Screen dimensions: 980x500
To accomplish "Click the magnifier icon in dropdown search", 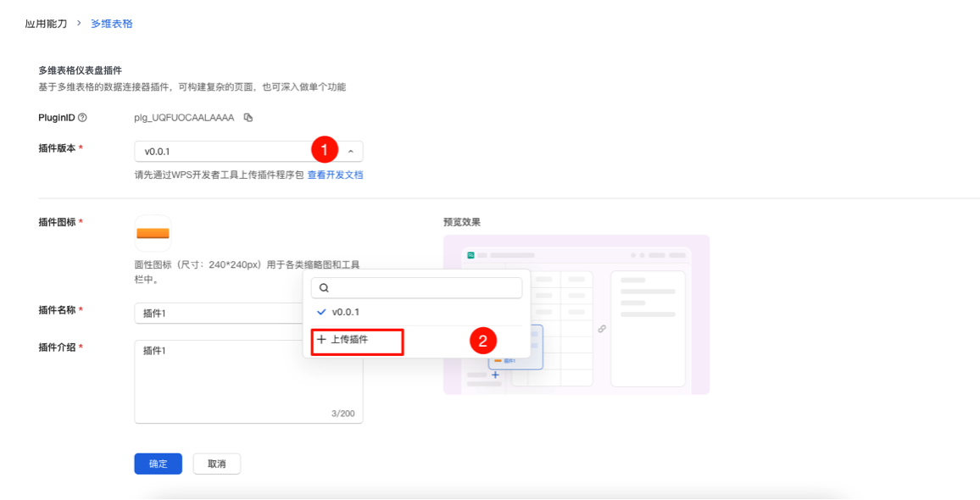I will [x=324, y=288].
